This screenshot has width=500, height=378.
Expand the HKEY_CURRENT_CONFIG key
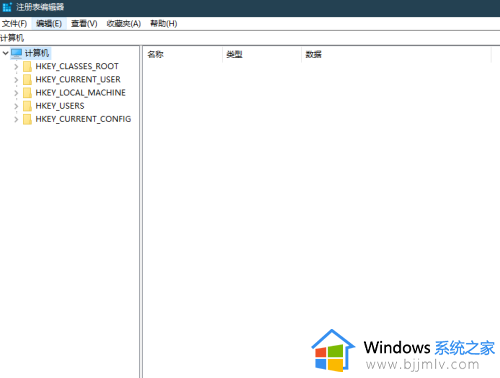16,119
